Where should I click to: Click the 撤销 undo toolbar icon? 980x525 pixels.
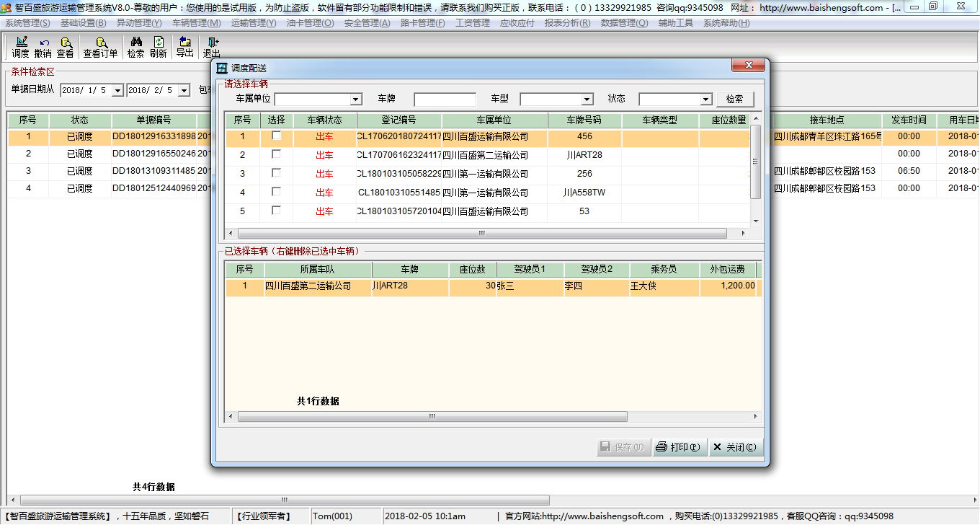click(43, 48)
